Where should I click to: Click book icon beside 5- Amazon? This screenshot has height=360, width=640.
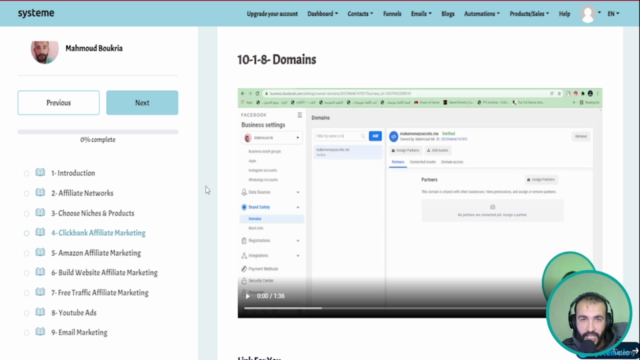[40, 252]
